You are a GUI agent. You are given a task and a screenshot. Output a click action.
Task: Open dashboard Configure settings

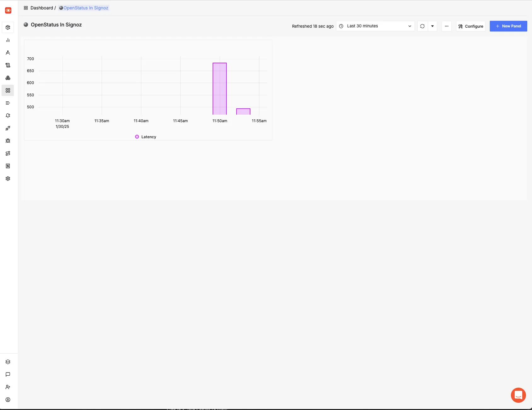[471, 26]
